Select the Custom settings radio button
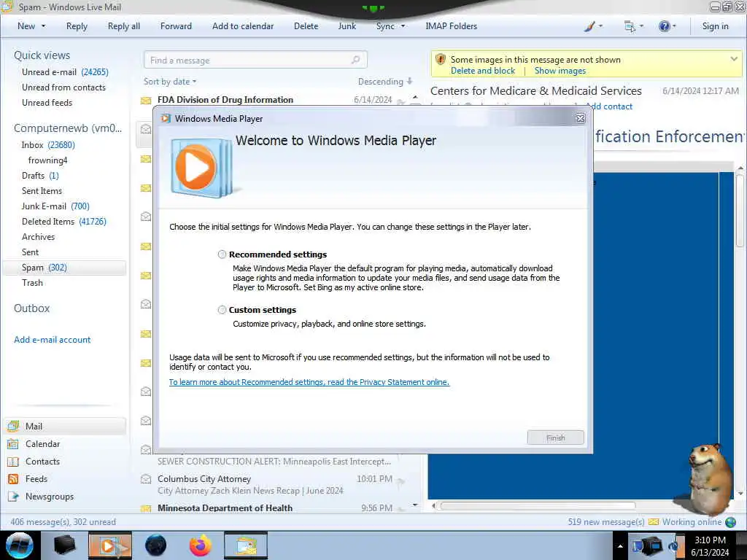This screenshot has width=747, height=560. coord(222,310)
